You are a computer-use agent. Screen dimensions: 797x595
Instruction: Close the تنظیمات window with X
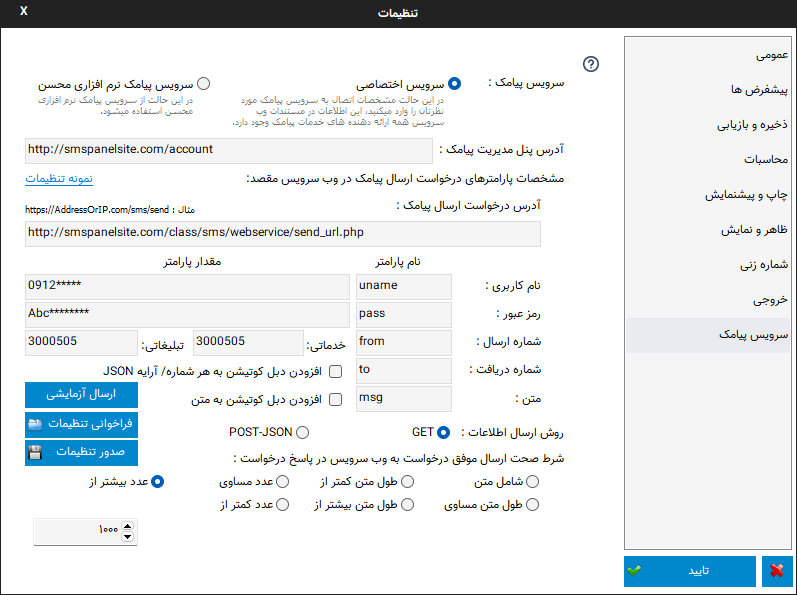23,11
